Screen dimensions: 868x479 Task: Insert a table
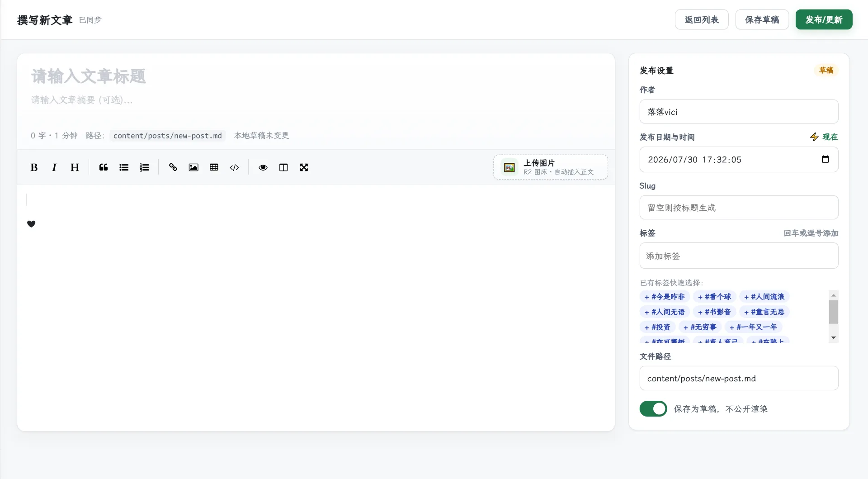214,167
